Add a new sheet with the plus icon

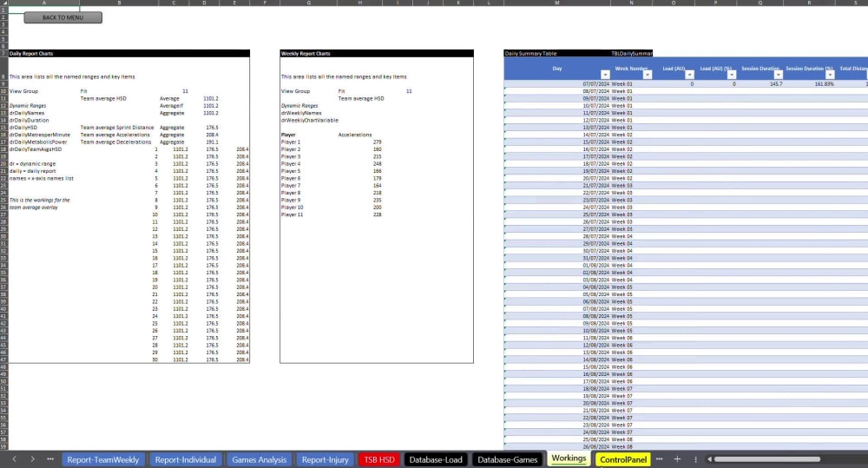pos(677,459)
